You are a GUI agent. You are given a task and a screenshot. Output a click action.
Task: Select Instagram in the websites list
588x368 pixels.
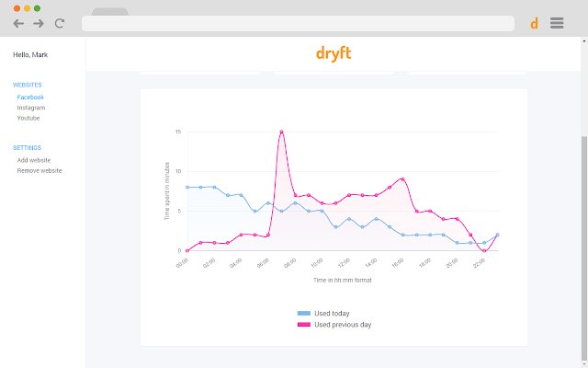(31, 108)
